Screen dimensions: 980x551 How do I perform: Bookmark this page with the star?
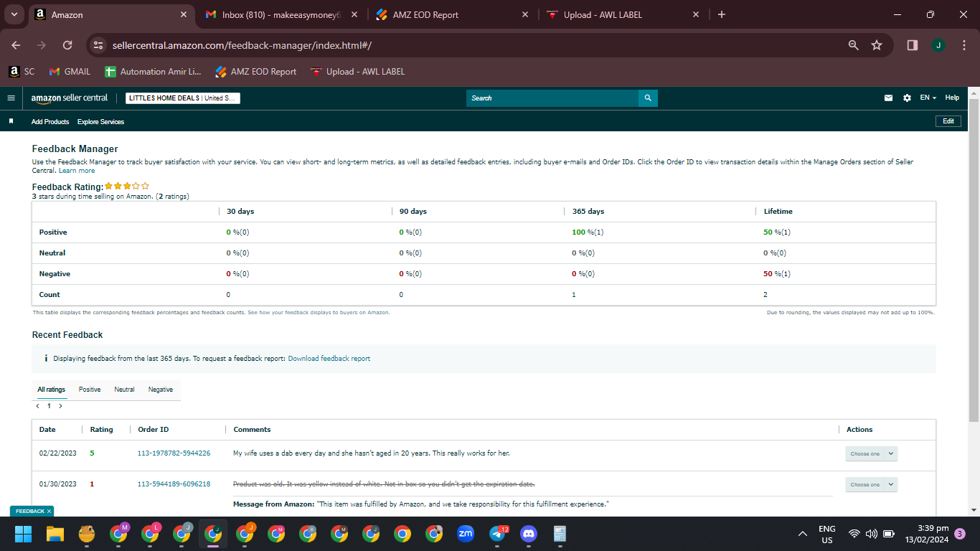pos(876,45)
